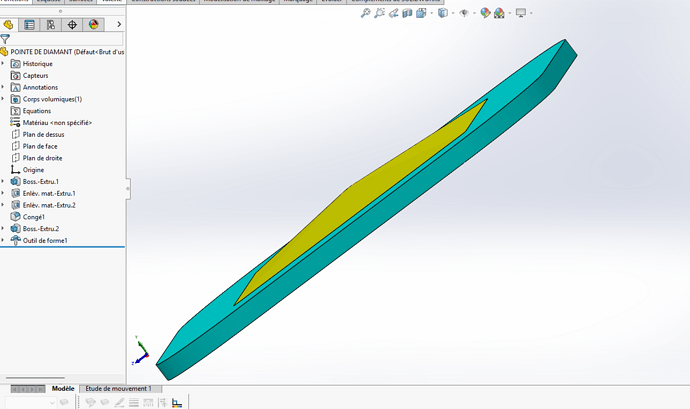Click the yellow face on the model
The width and height of the screenshot is (690, 409).
[360, 200]
